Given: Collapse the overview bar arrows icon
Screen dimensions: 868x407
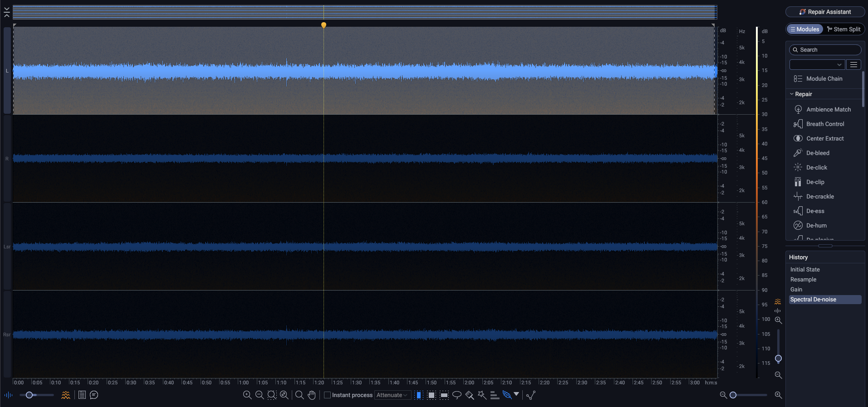Looking at the screenshot, I should [7, 12].
